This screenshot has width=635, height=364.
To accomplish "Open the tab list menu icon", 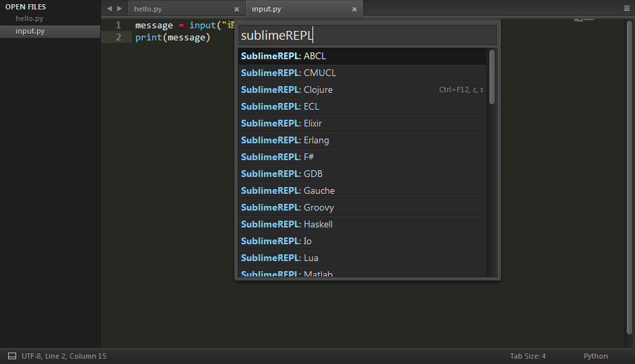I will pos(627,9).
